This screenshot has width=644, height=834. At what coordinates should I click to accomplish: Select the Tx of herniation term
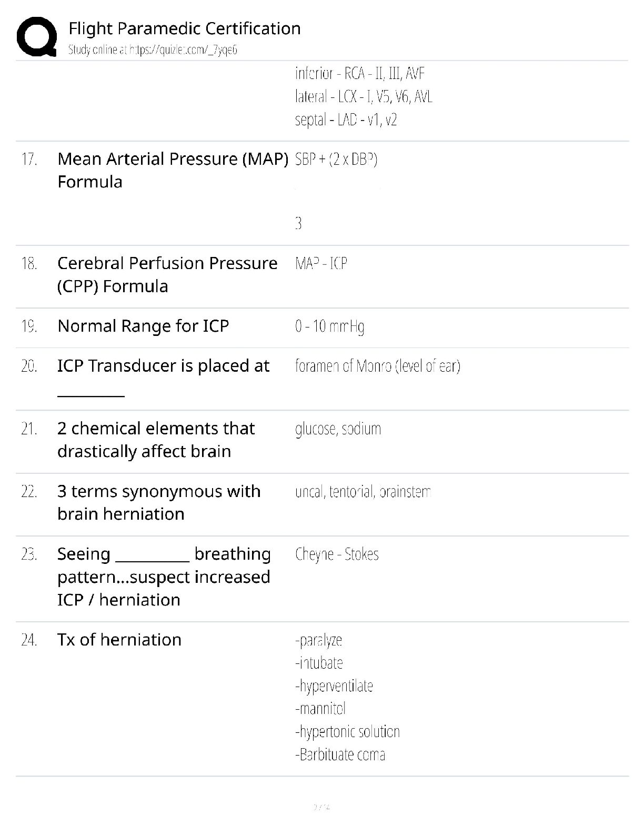tap(119, 640)
